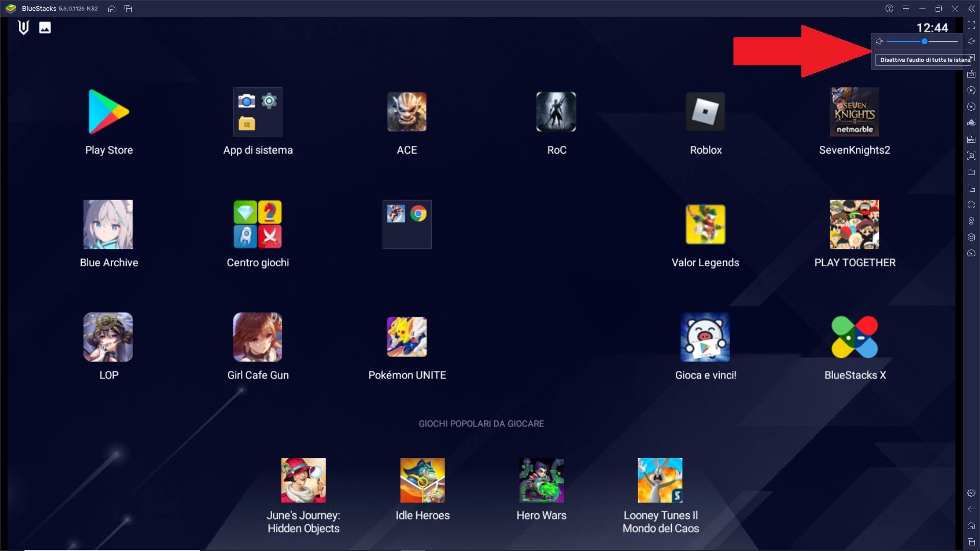Open the unnamed folder containing Chrome
The width and height of the screenshot is (980, 551).
(407, 224)
